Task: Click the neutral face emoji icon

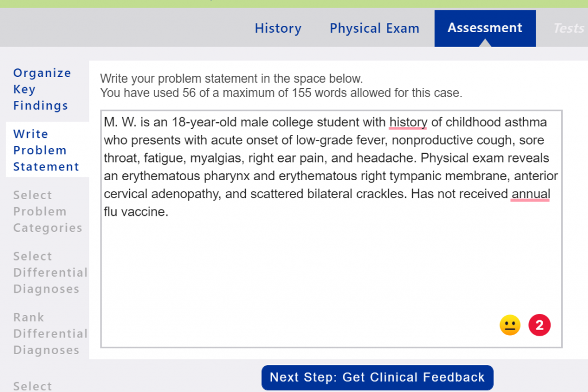Action: pyautogui.click(x=509, y=326)
